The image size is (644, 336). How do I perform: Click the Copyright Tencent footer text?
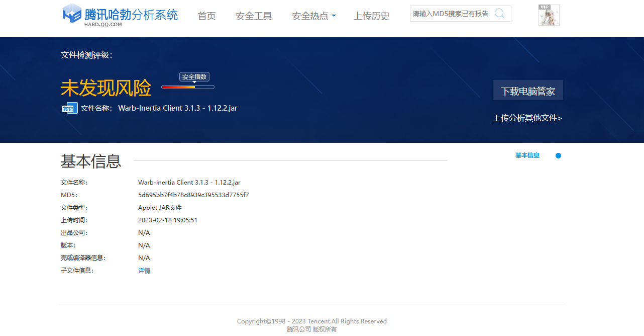tap(312, 321)
